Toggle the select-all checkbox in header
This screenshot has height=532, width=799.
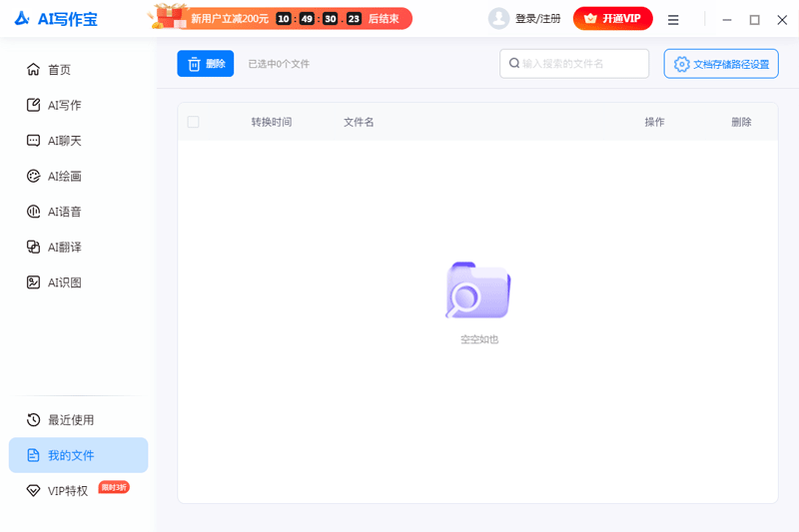pos(193,122)
